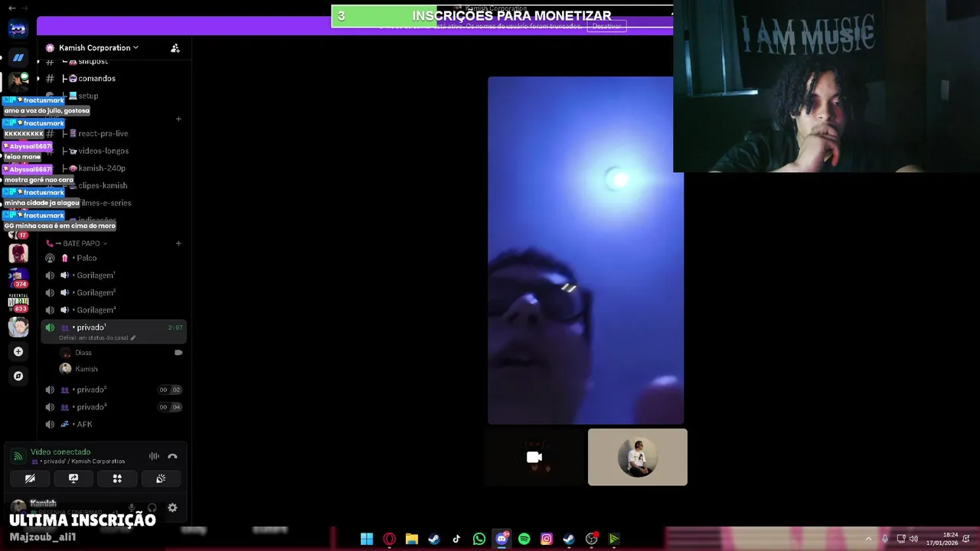Join the AFK voice channel
Screen dimensions: 980x551
point(112,424)
